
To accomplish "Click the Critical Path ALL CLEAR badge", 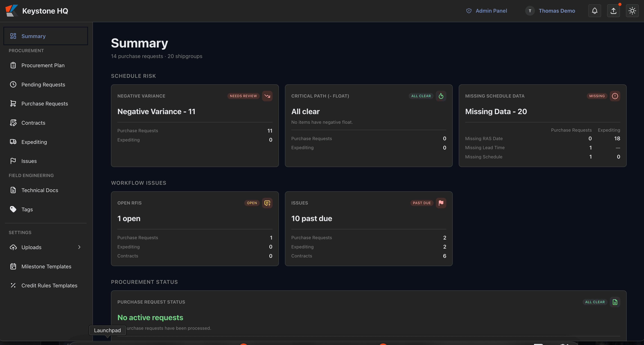I will [421, 96].
